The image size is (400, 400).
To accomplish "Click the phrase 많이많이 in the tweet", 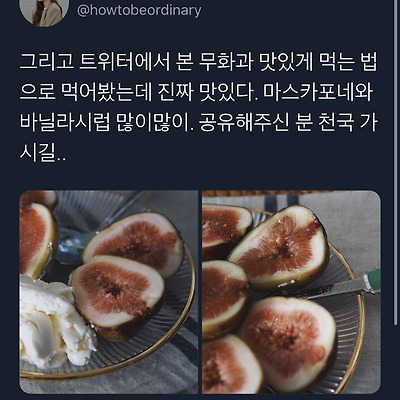I will click(155, 122).
